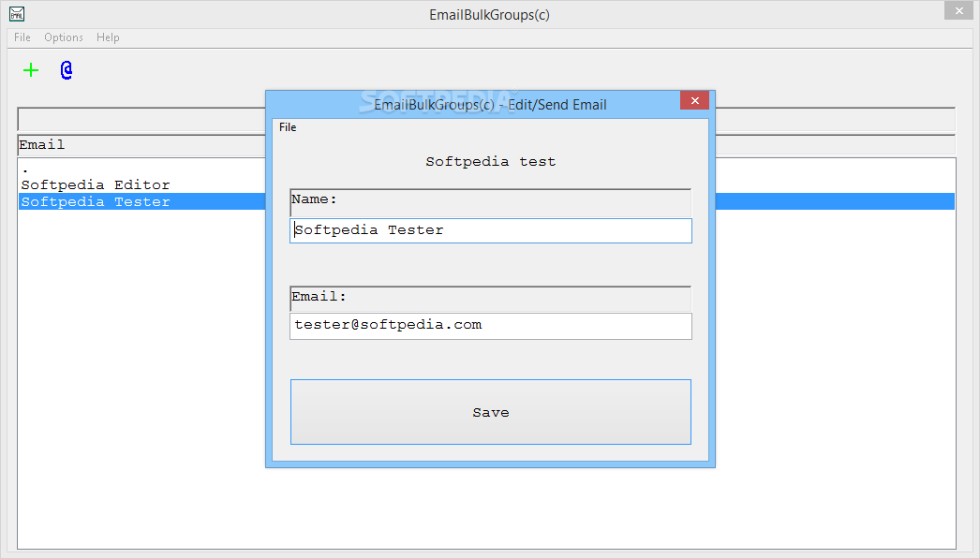Screen dimensions: 980x559
Task: Click the EmailBulkGroups app icon in title bar
Action: point(17,14)
